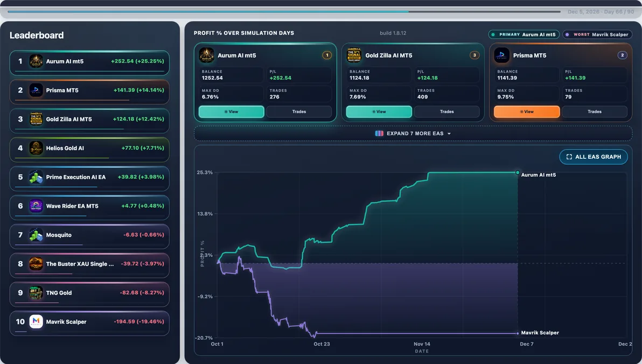
Task: Click the Prisma trades count 79
Action: (568, 97)
